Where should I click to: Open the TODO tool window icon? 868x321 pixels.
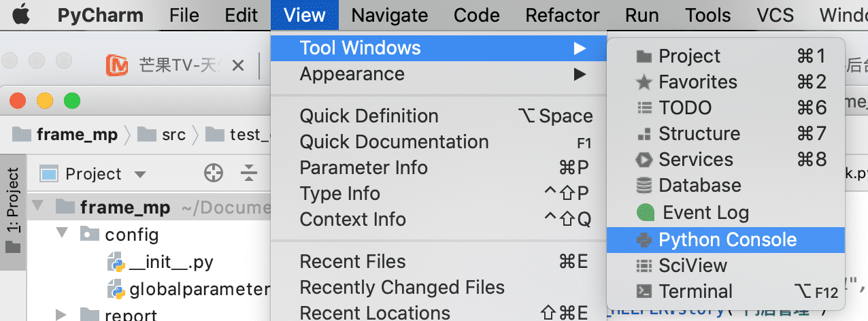pyautogui.click(x=644, y=108)
